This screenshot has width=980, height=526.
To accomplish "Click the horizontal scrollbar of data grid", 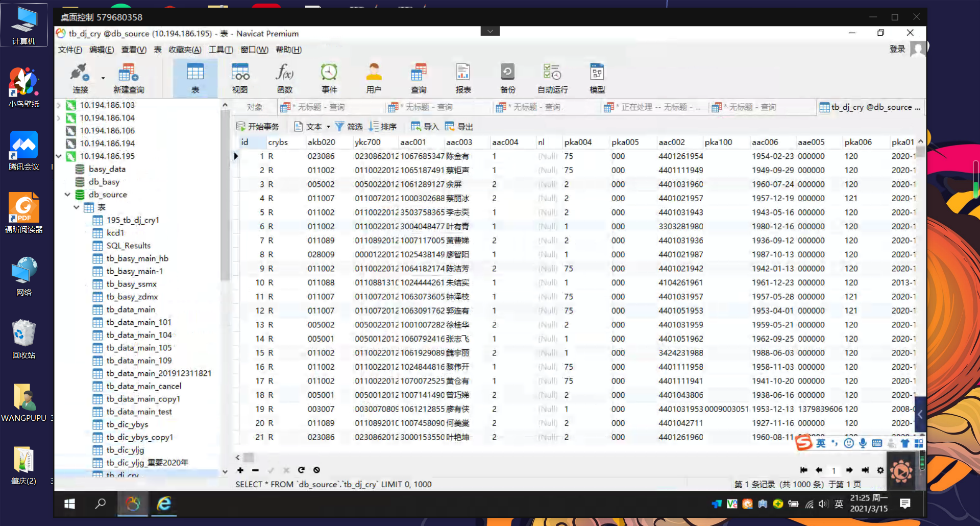I will (x=249, y=457).
